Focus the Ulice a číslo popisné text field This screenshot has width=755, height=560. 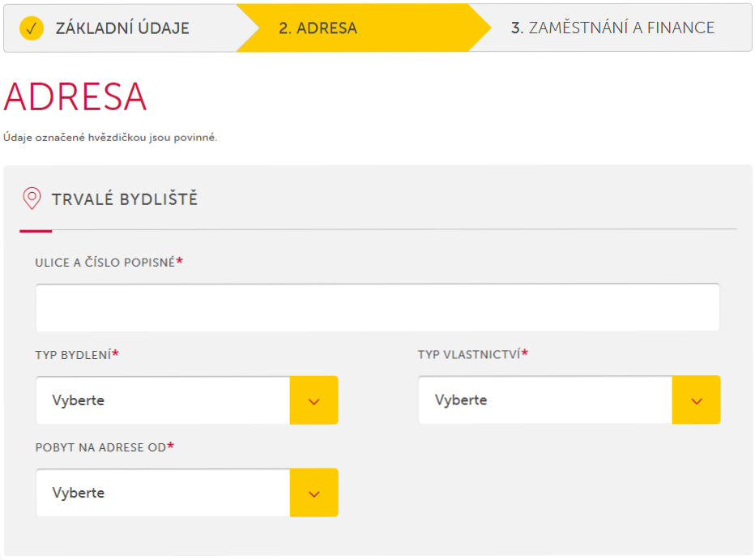click(377, 307)
